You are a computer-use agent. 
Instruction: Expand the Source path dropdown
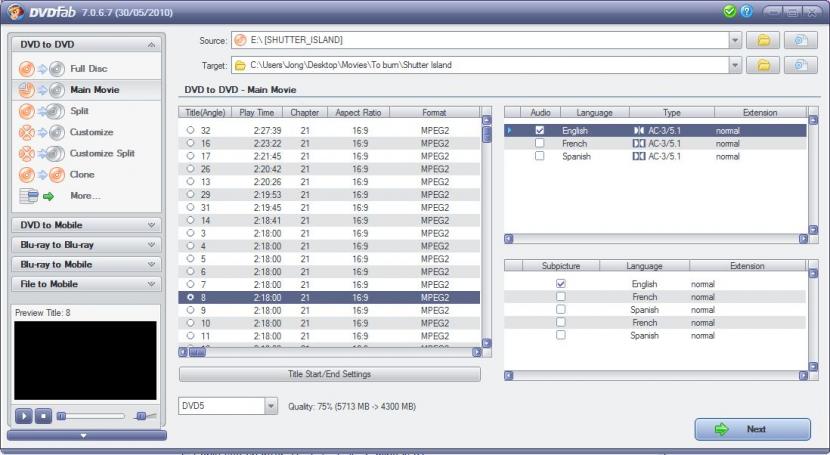click(736, 40)
